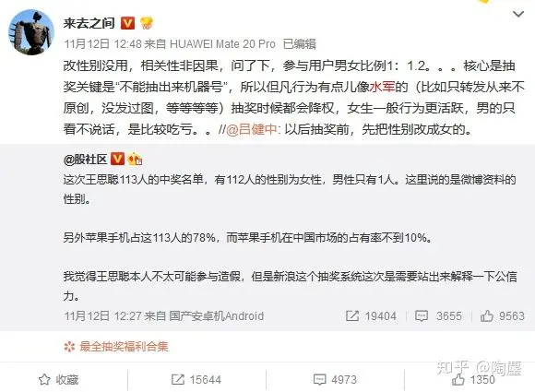Click the 11月12日 12:48 post timestamp

tap(102, 44)
